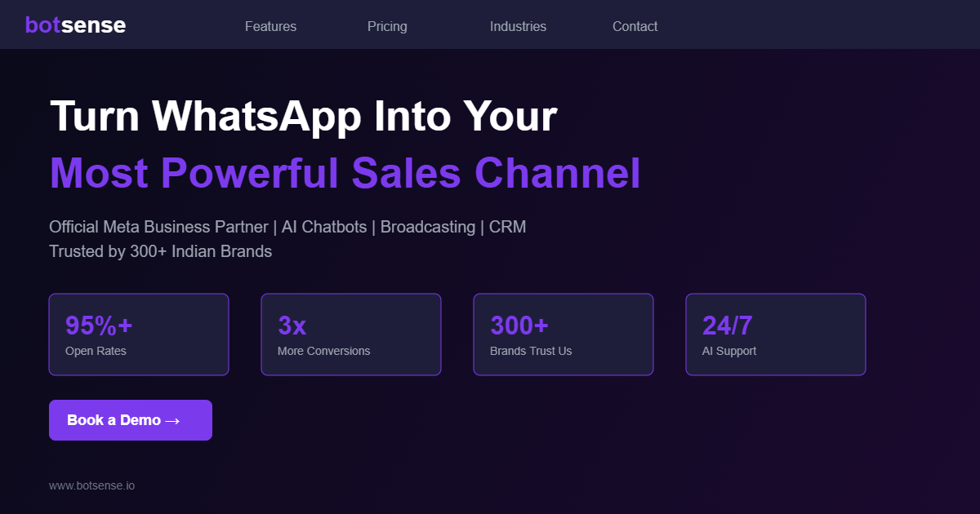Click 'Trusted by 300+ Indian Brands' text
This screenshot has width=980, height=514.
click(x=160, y=251)
